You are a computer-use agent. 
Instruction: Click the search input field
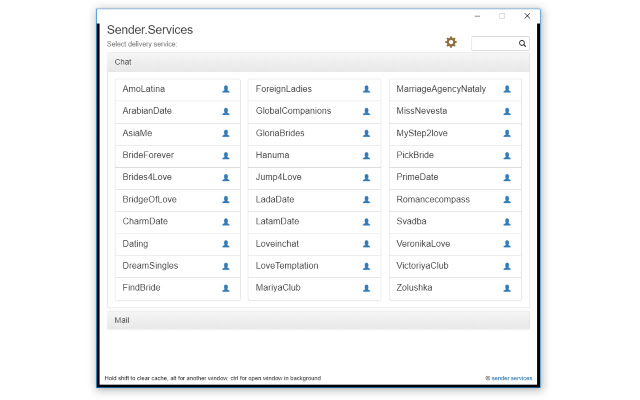coord(500,43)
